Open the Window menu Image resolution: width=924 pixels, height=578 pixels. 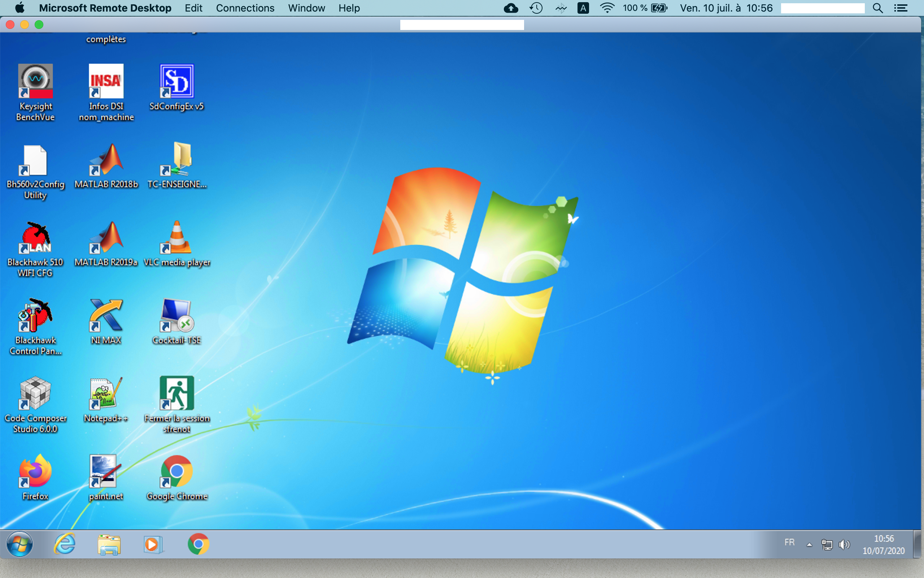pos(306,8)
